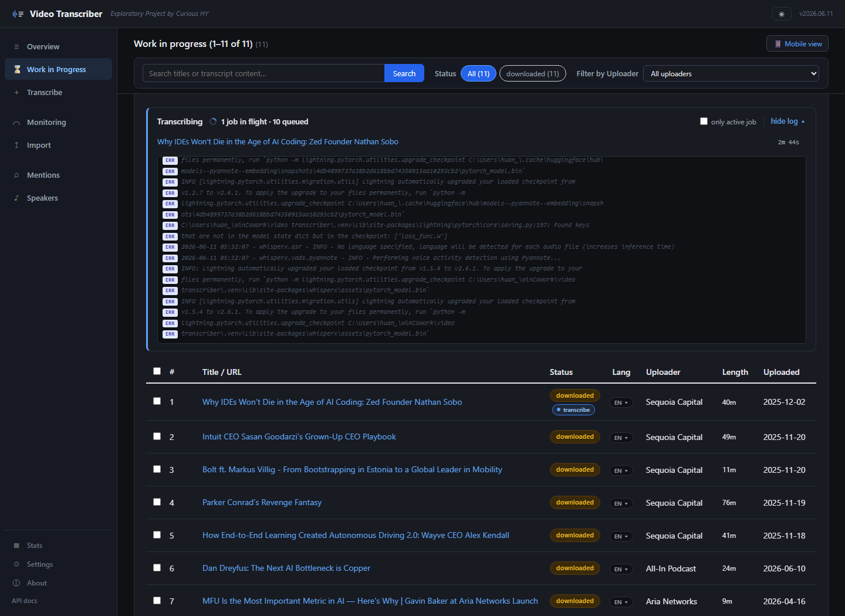
Task: Go to the Overview page
Action: point(58,46)
